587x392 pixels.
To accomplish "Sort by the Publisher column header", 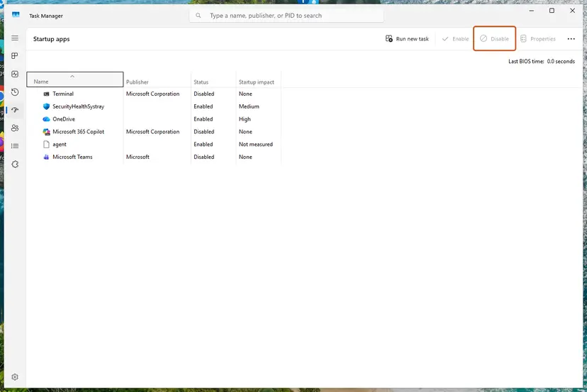I will (157, 82).
